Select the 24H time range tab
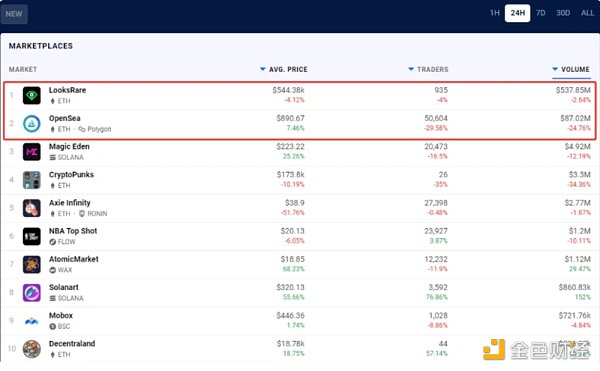 (517, 13)
